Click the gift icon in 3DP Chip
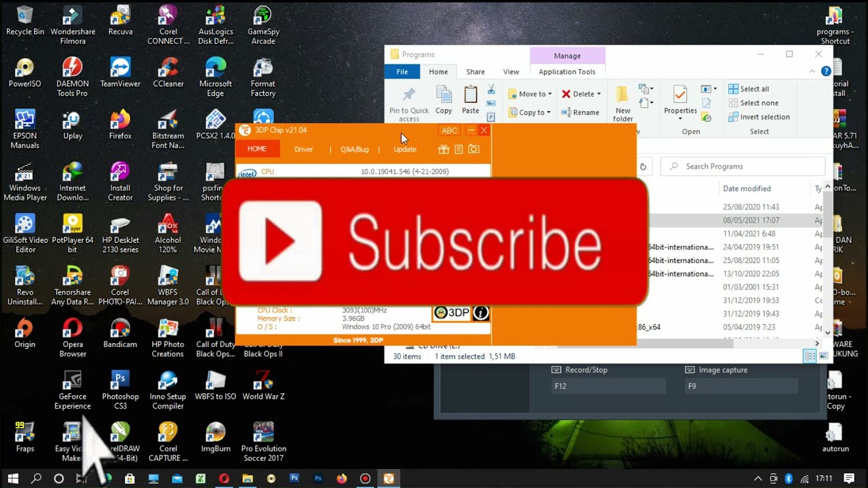The width and height of the screenshot is (868, 488). click(443, 149)
